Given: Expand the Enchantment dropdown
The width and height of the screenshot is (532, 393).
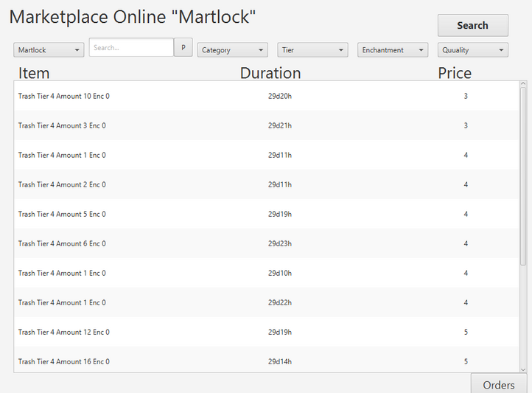Looking at the screenshot, I should (x=393, y=50).
